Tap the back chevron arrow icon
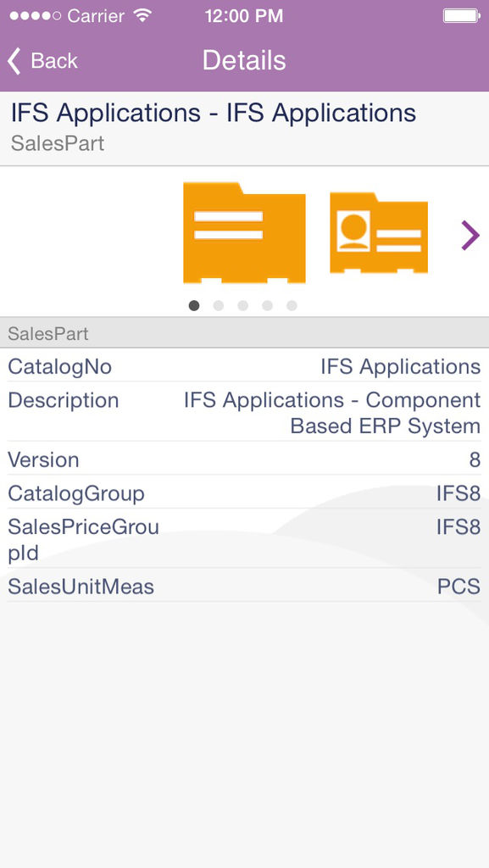 14,61
